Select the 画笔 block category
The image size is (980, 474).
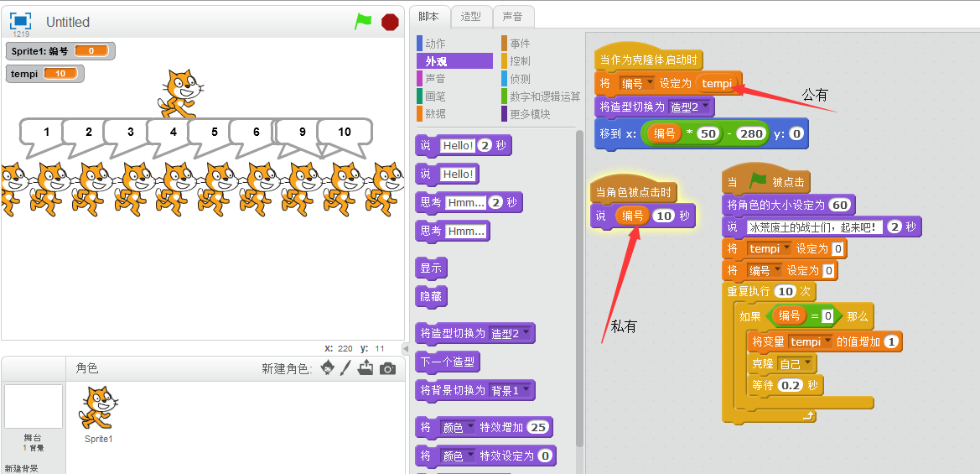coord(436,96)
